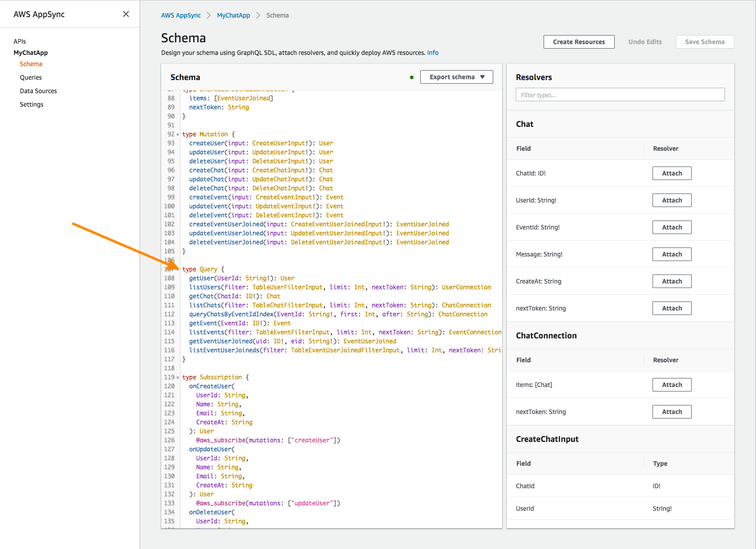Click 'onUpdateUser' on line 127
The image size is (756, 549).
pos(210,449)
